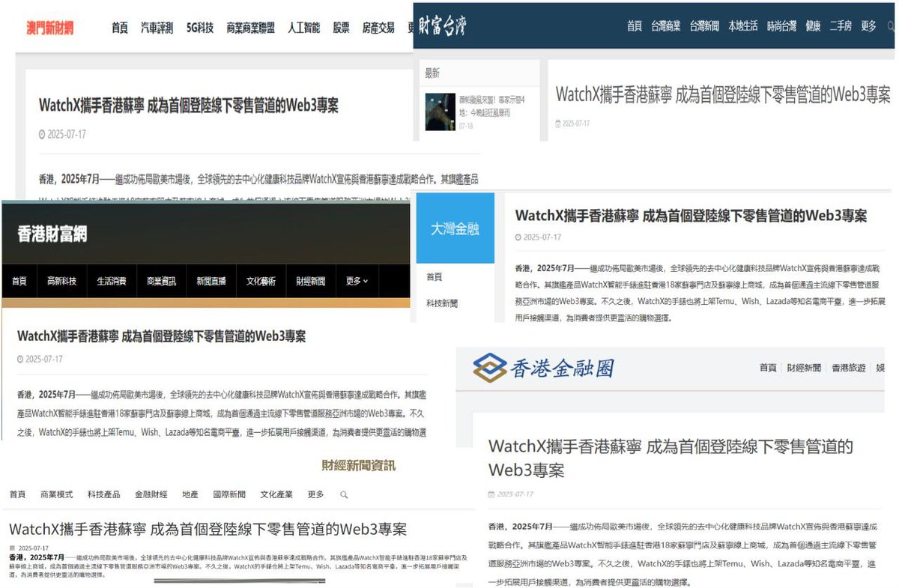Click WatchX article title on 財富台灣
This screenshot has width=899, height=588.
coord(723,94)
